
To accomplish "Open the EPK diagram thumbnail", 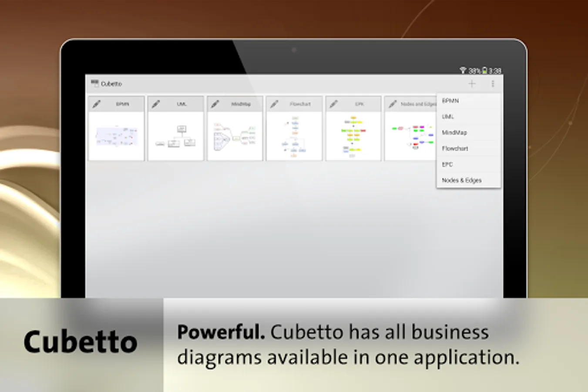I will coord(353,136).
